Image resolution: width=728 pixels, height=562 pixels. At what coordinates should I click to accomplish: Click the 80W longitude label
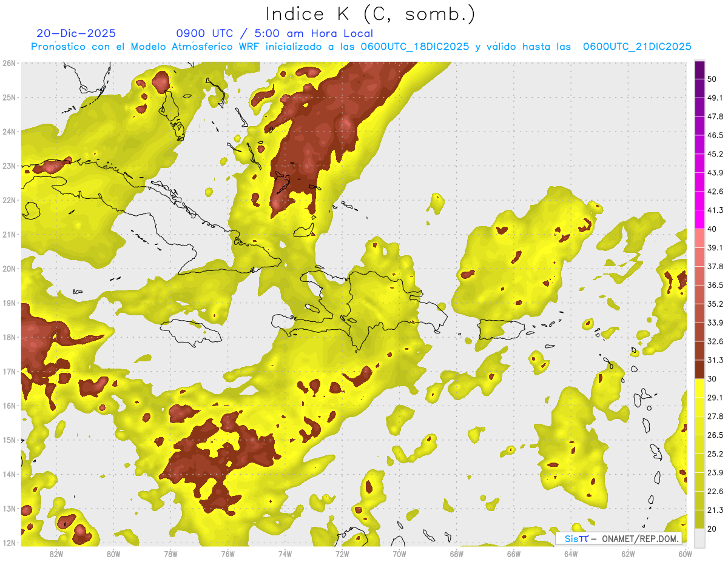pos(113,554)
